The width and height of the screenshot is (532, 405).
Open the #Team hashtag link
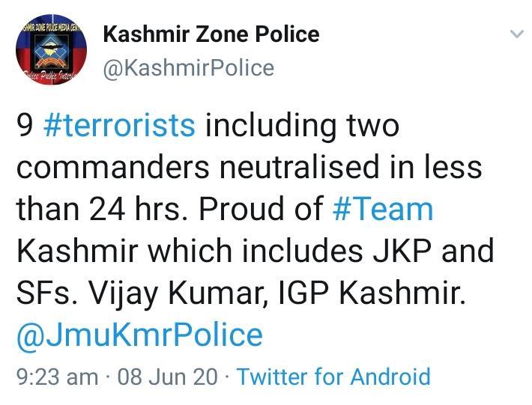383,209
